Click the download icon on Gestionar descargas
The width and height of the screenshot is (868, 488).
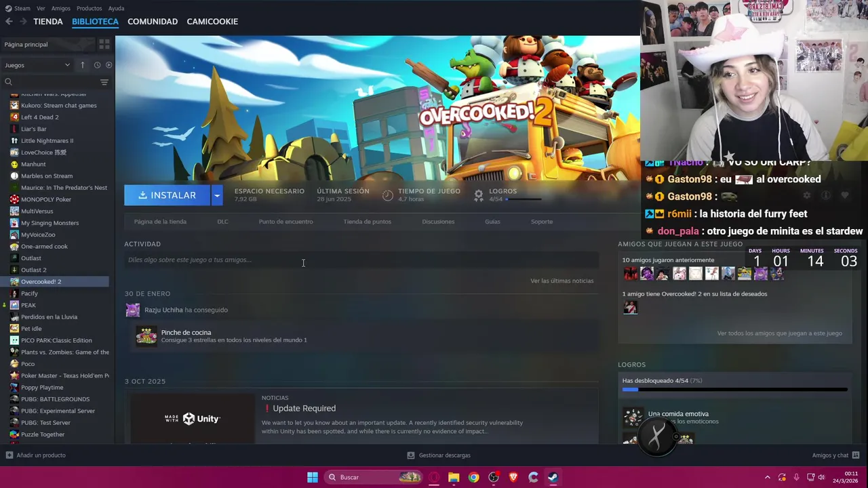(411, 455)
